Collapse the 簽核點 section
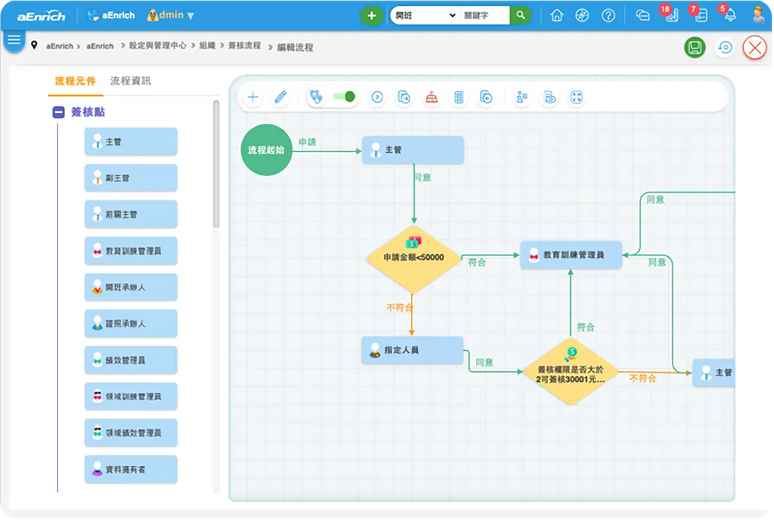 [59, 113]
